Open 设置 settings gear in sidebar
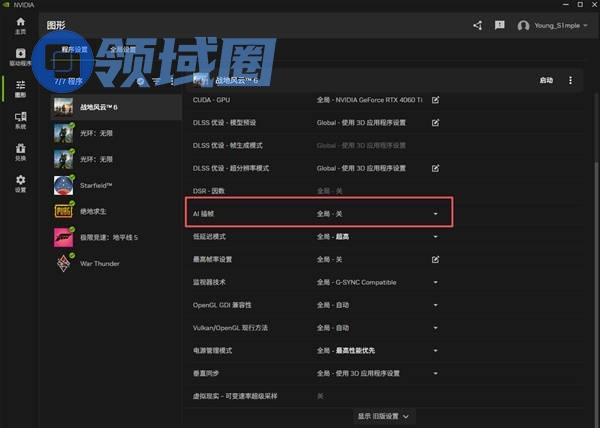This screenshot has width=600, height=428. [20, 184]
